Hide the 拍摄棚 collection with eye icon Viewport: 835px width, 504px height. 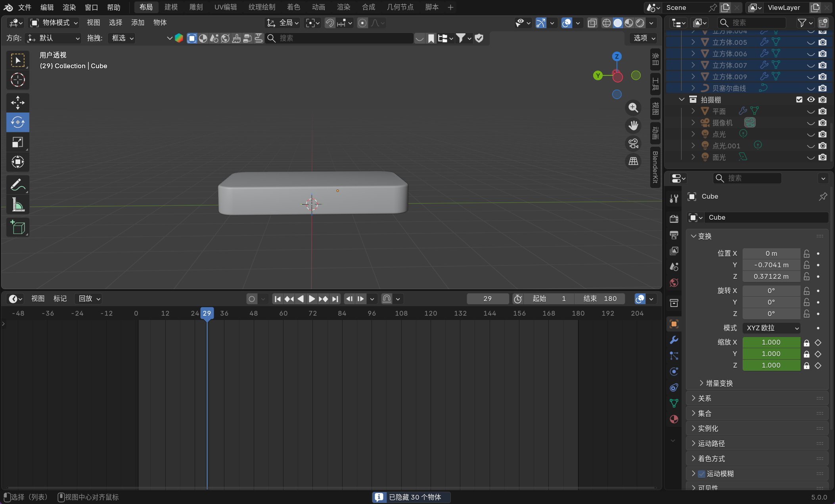[811, 100]
